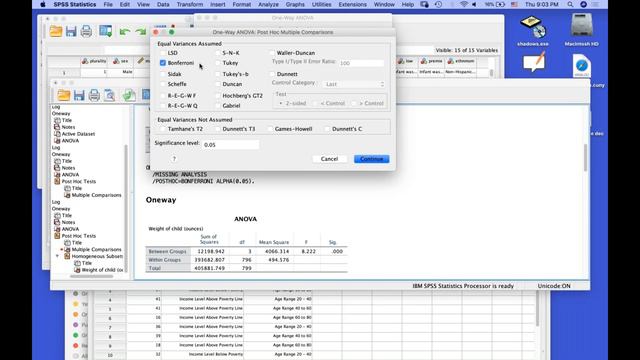Active Dataset item in outline pane

point(78,134)
